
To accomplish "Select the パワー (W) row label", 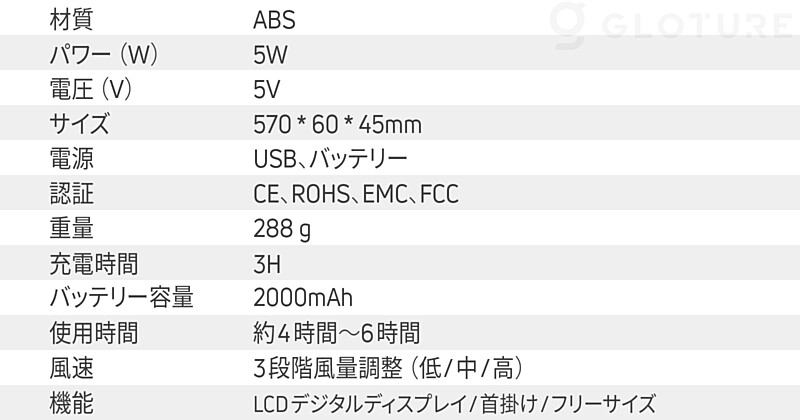I will [x=104, y=54].
